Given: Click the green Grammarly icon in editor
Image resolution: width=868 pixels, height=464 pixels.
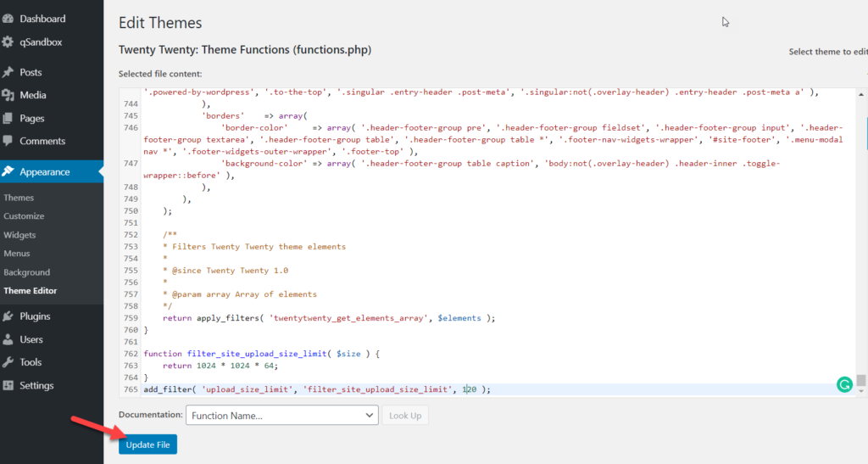Looking at the screenshot, I should [x=844, y=384].
